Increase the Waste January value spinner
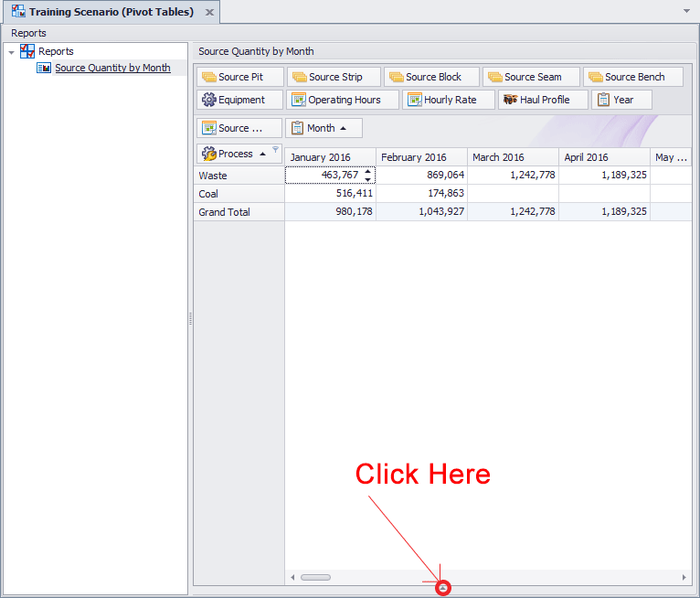 point(368,171)
